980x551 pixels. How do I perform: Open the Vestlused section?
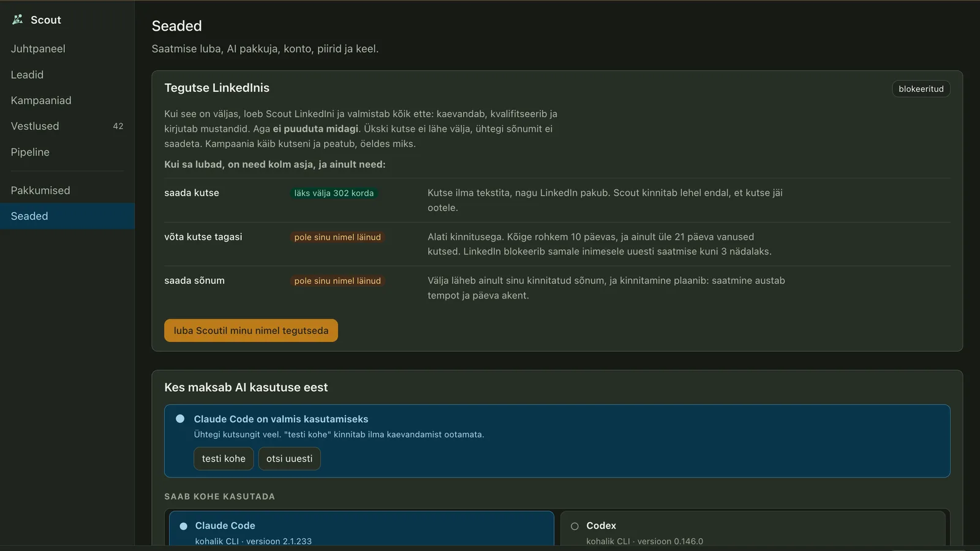click(x=67, y=126)
